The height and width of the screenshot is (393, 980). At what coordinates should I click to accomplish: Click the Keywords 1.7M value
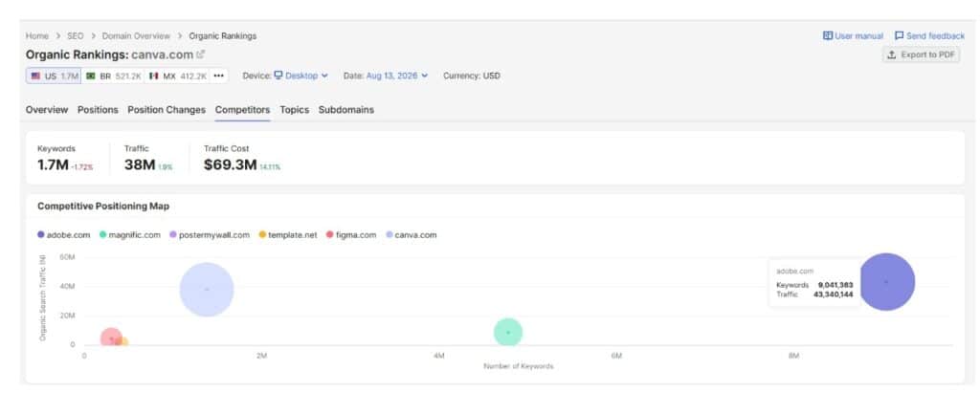point(53,165)
